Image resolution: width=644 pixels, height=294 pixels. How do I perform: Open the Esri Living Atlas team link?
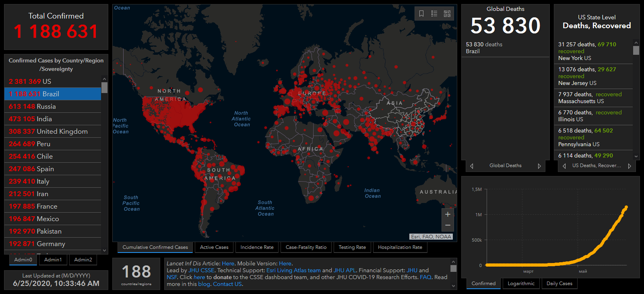tap(293, 271)
